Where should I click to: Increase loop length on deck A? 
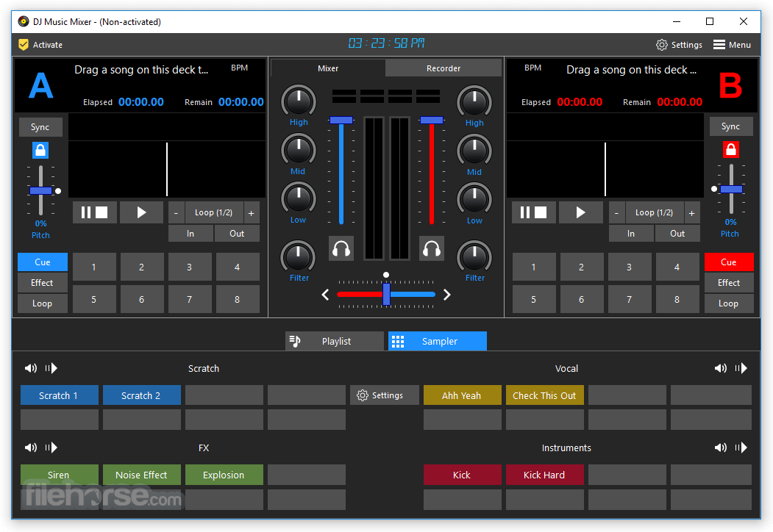[252, 213]
